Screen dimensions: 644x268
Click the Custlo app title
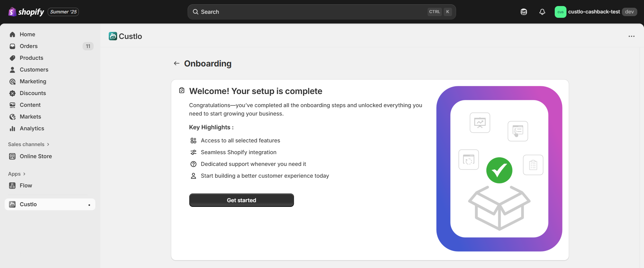point(131,36)
